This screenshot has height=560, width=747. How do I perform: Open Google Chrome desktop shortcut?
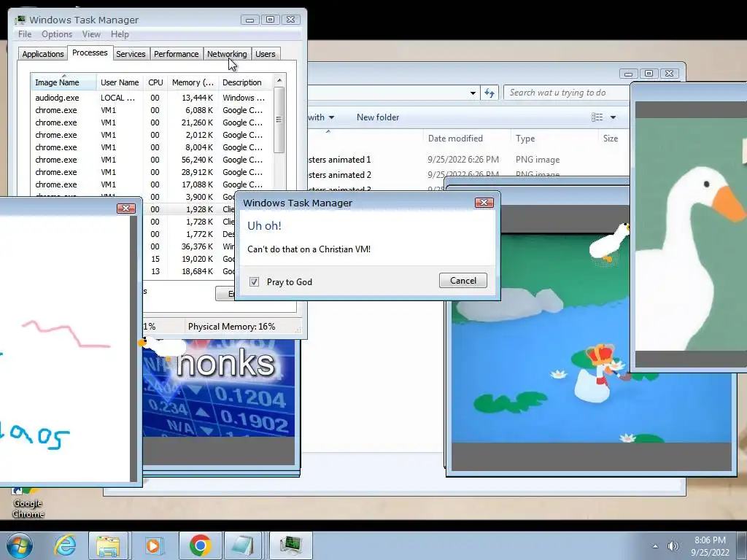tap(28, 502)
